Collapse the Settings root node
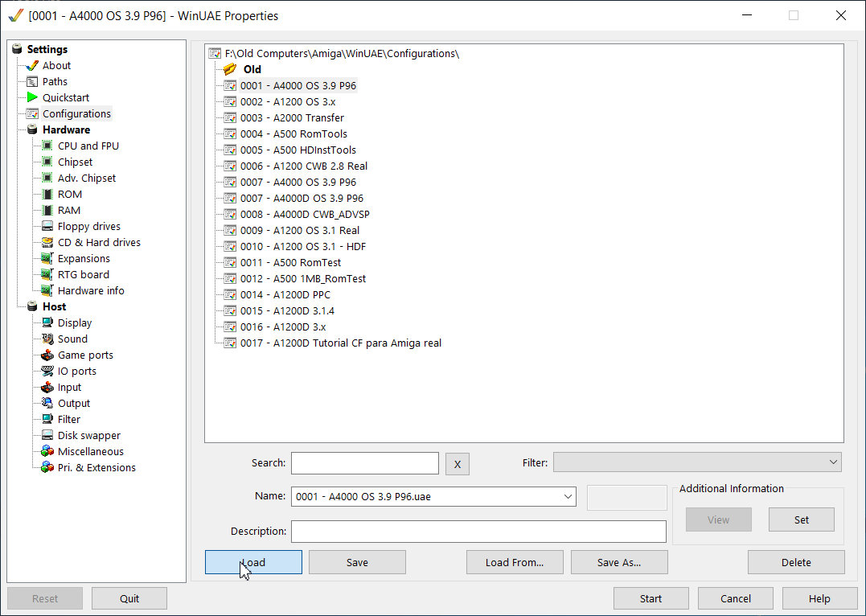The image size is (866, 616). coord(17,49)
